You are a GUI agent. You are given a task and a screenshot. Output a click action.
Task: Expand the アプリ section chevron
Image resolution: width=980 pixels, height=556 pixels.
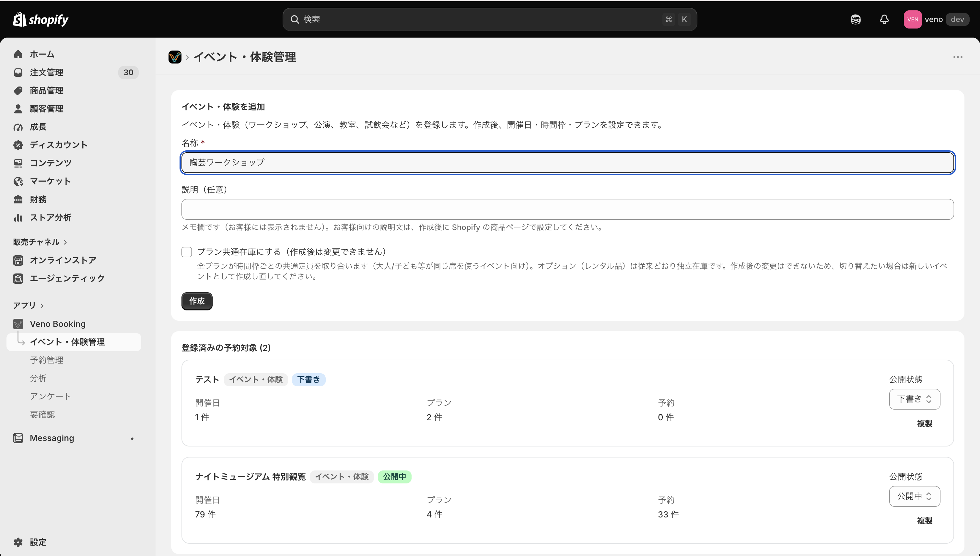(42, 306)
